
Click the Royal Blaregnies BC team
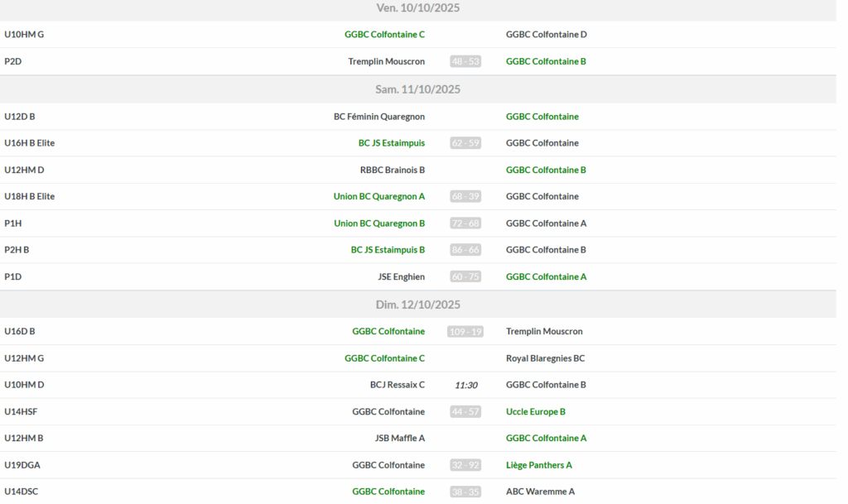coord(545,358)
